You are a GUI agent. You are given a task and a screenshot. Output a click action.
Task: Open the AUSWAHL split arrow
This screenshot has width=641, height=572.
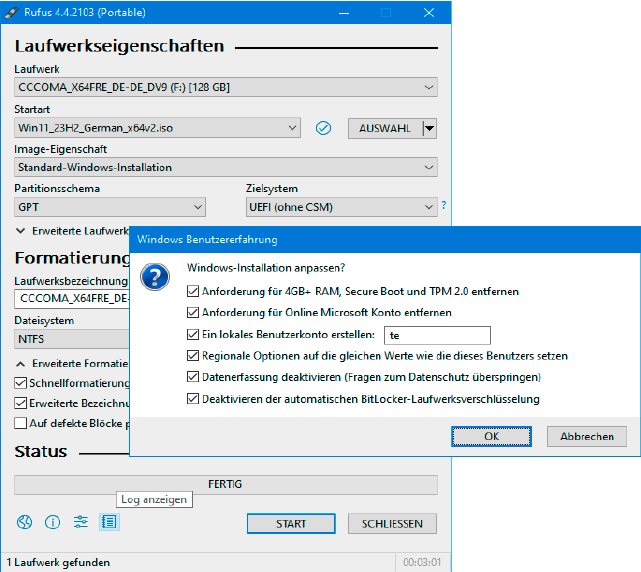pos(429,128)
